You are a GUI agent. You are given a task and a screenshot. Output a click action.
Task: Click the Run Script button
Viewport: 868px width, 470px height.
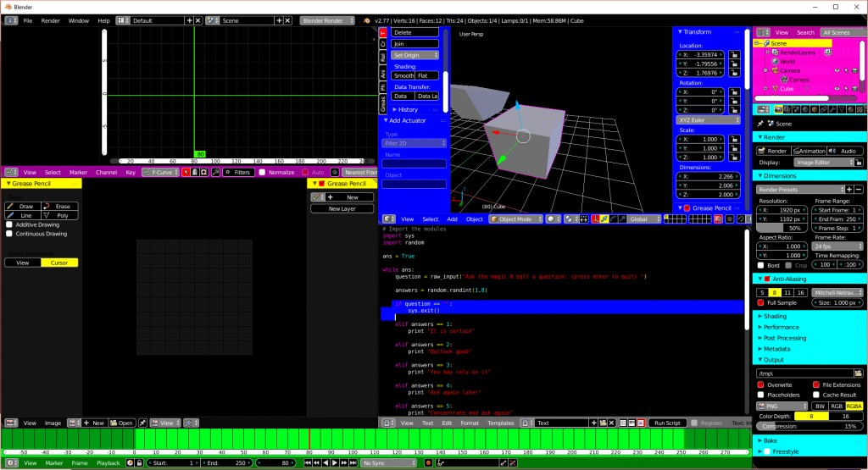(x=667, y=423)
